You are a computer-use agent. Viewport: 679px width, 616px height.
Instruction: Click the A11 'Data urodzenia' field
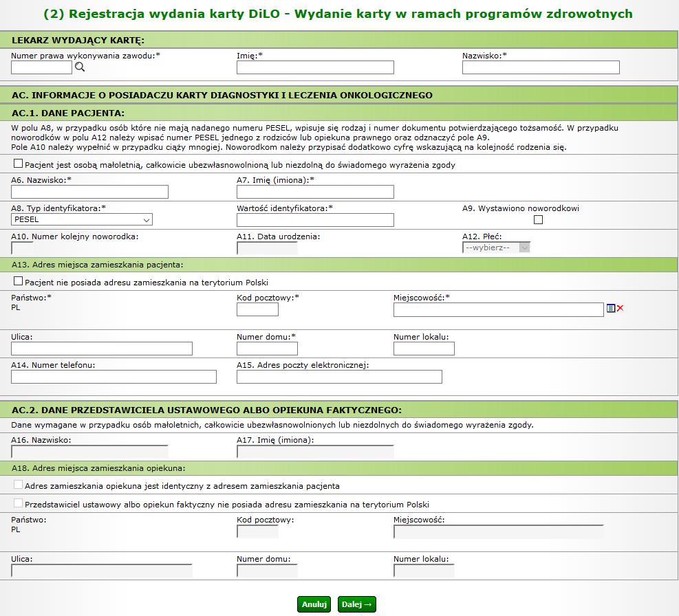pyautogui.click(x=267, y=248)
